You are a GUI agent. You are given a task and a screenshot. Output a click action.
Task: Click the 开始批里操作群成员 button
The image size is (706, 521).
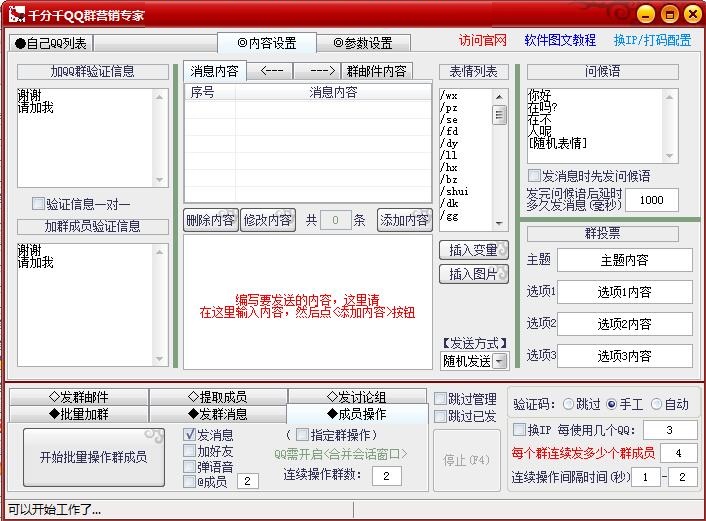94,458
